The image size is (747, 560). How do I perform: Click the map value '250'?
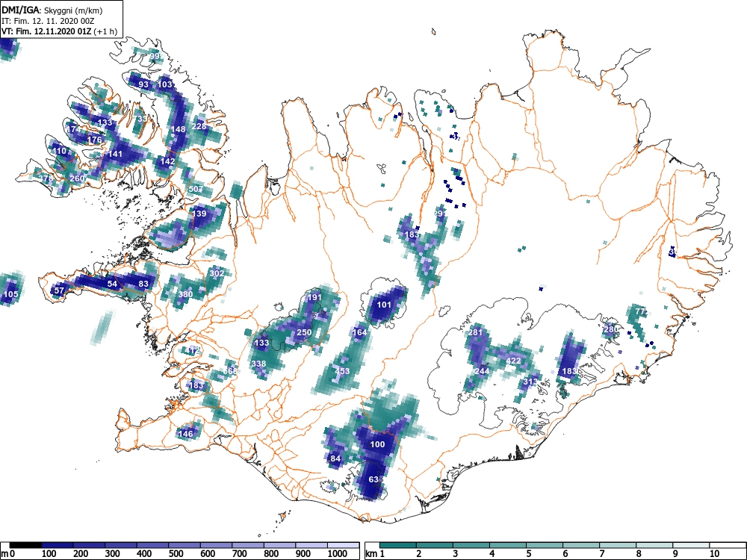(x=304, y=332)
